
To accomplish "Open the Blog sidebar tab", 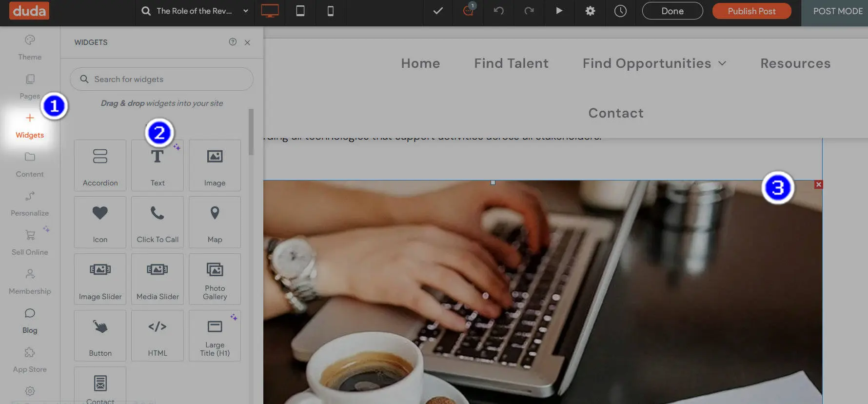I will pos(30,320).
